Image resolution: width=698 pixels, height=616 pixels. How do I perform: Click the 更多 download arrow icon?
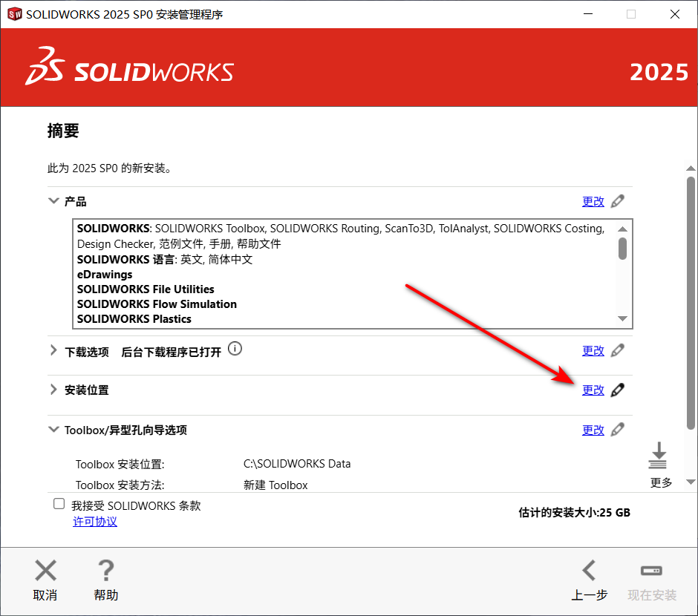point(658,456)
